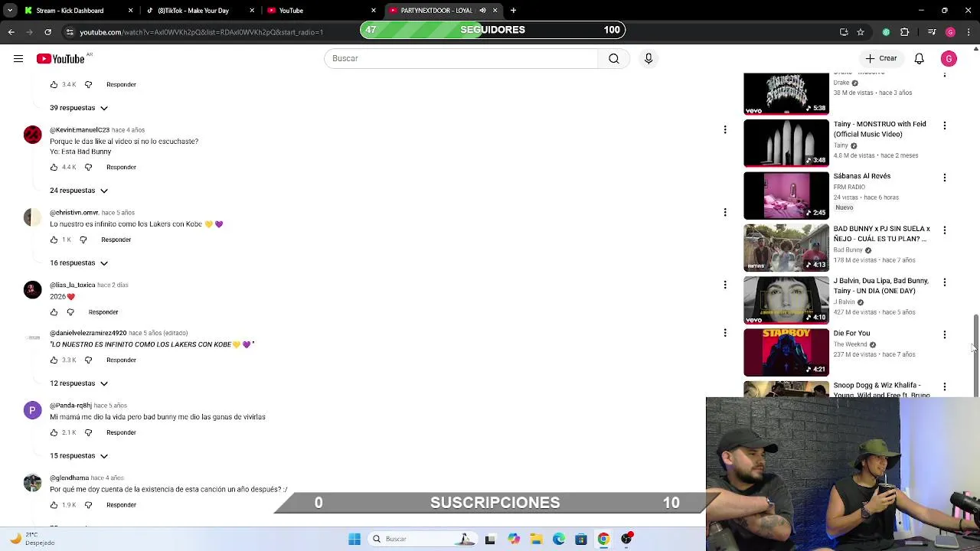Open @KevinEmanuelC23 profile avatar
The width and height of the screenshot is (980, 551).
point(32,135)
